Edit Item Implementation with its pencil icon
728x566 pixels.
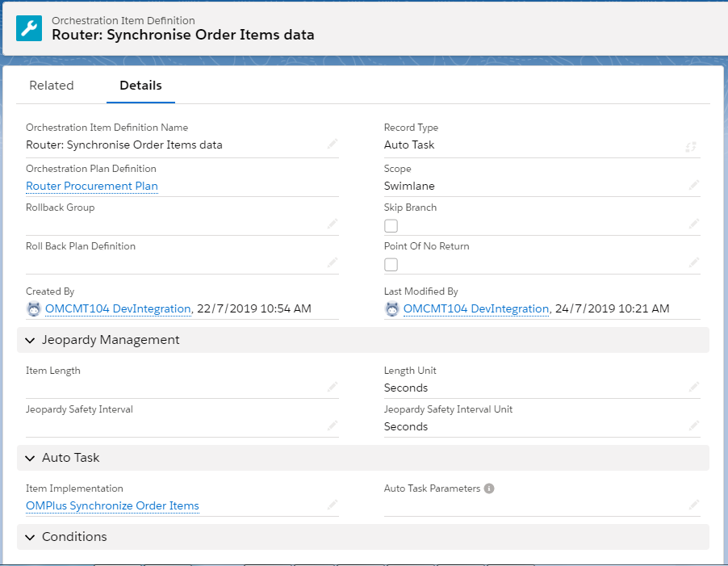pos(332,505)
